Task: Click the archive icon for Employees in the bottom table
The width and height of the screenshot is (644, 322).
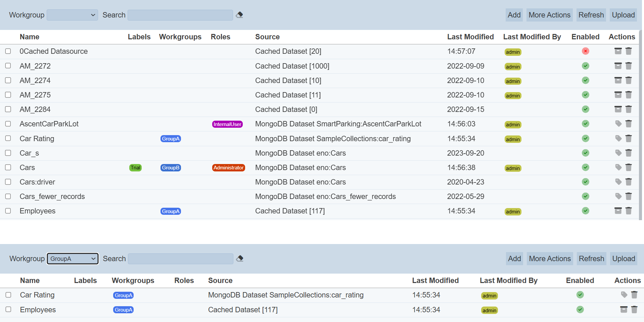Action: (x=624, y=310)
